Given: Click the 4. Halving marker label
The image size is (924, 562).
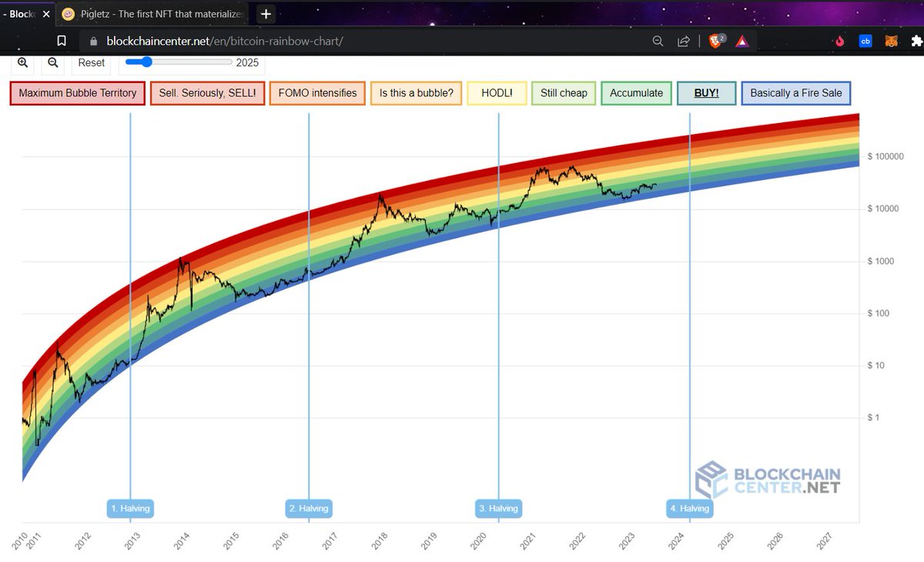Looking at the screenshot, I should click(689, 508).
